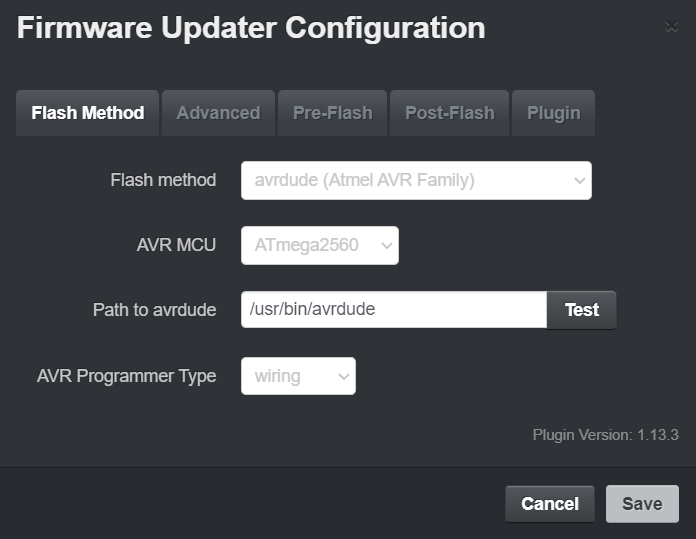The width and height of the screenshot is (696, 539).
Task: Close the Firmware Updater Configuration dialog
Action: click(x=671, y=27)
